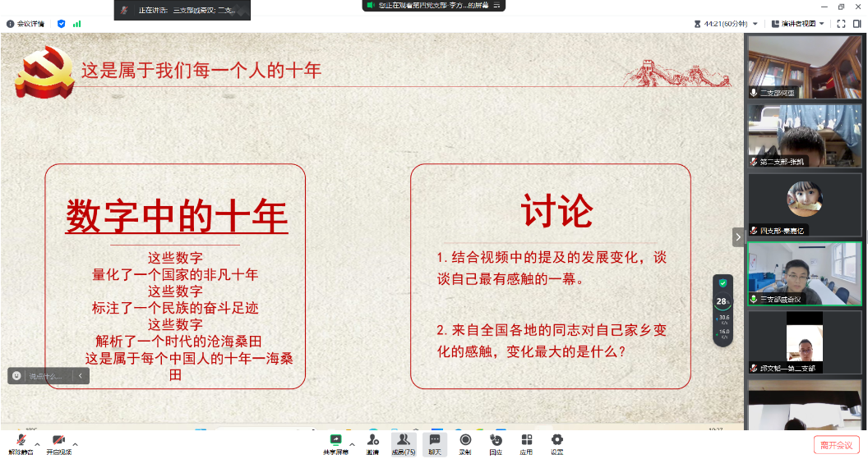Unmute the microphone (解除静音)
The width and height of the screenshot is (868, 459).
click(21, 443)
